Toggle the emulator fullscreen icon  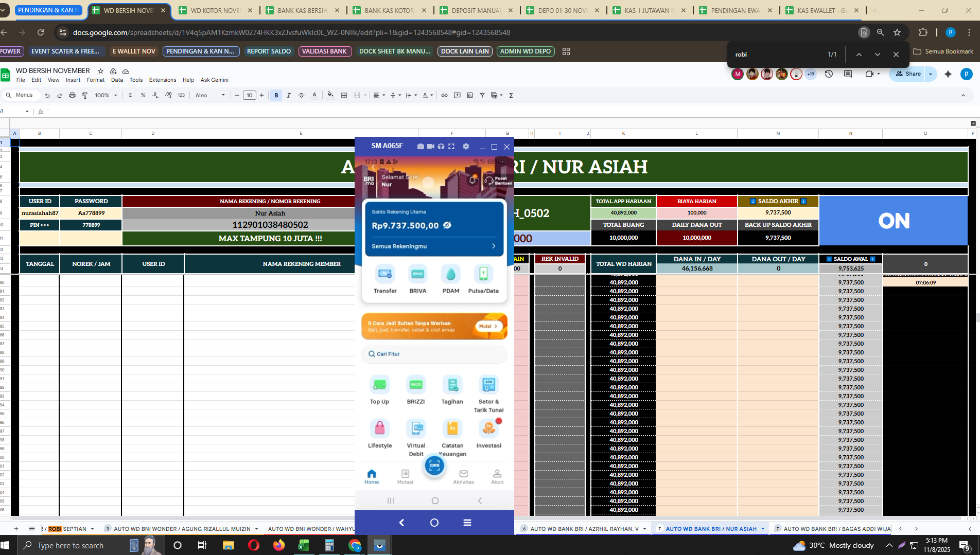tap(451, 147)
